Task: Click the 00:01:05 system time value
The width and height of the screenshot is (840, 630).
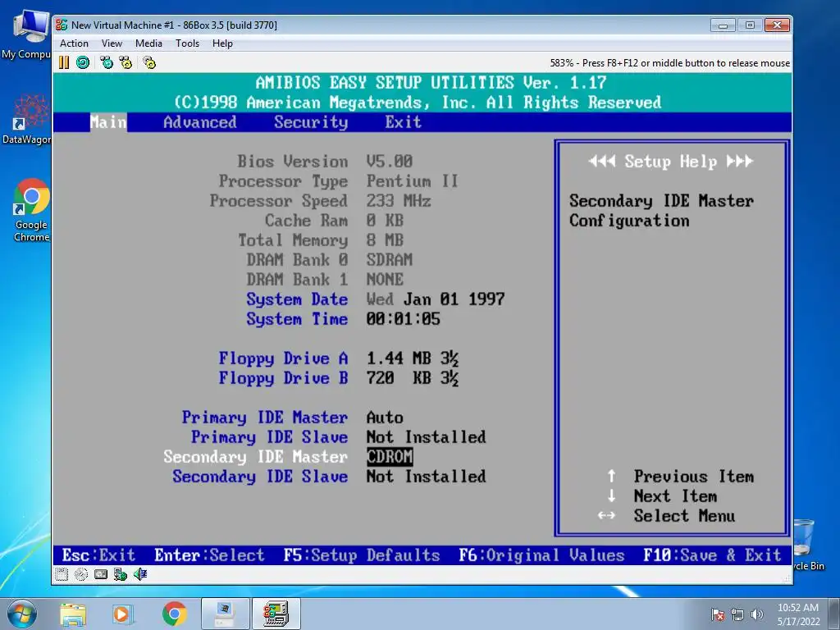Action: click(403, 319)
